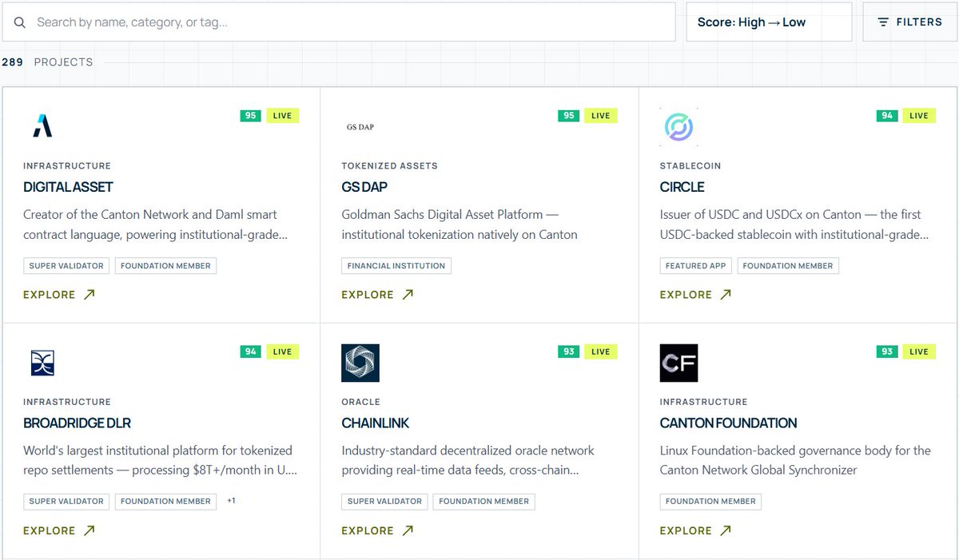959x560 pixels.
Task: Click the LIVE status badge on Chainlink
Action: tap(601, 351)
